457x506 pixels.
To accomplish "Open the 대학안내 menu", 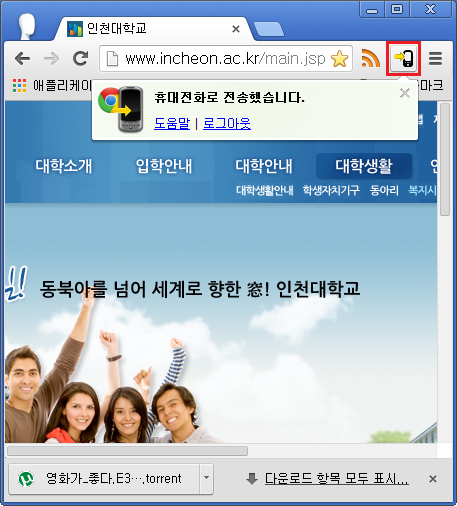I will (x=264, y=166).
